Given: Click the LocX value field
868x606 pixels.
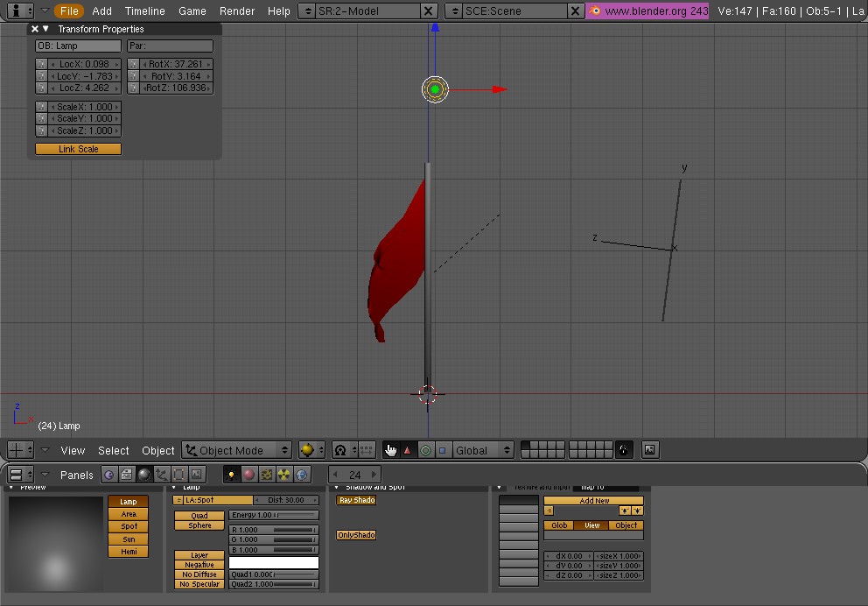Looking at the screenshot, I should point(84,64).
